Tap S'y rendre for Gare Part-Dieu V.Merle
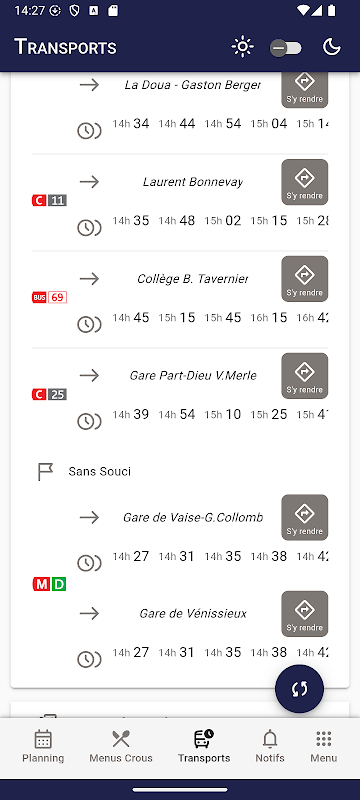The width and height of the screenshot is (360, 800). click(304, 376)
